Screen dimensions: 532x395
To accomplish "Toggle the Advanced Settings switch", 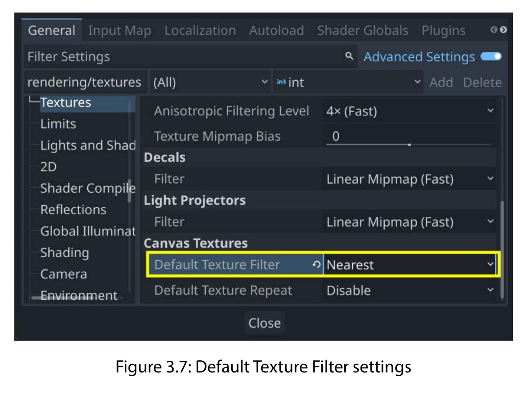I will [x=491, y=56].
